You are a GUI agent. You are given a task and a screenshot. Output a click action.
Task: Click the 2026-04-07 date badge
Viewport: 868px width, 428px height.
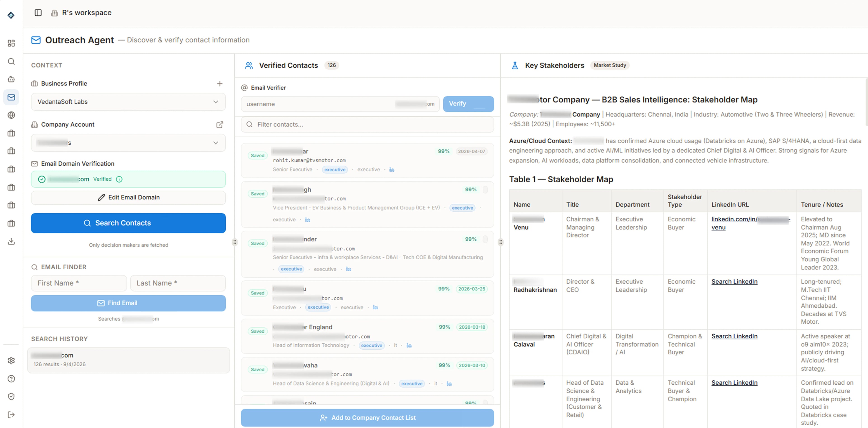(x=471, y=152)
